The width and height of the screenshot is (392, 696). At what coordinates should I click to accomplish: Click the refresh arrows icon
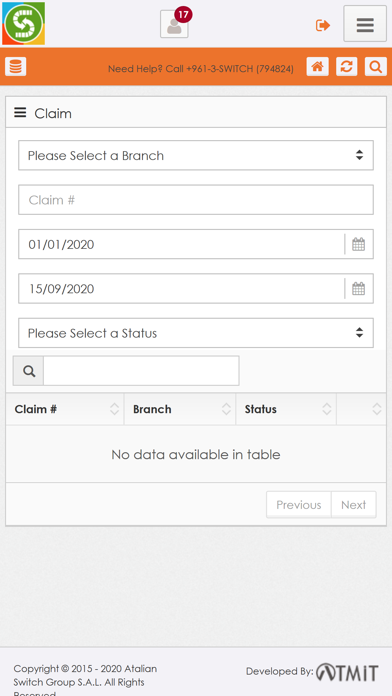point(347,67)
